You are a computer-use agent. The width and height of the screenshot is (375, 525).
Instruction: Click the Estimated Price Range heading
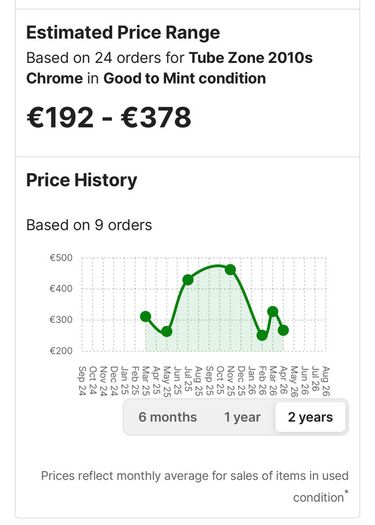(x=123, y=33)
